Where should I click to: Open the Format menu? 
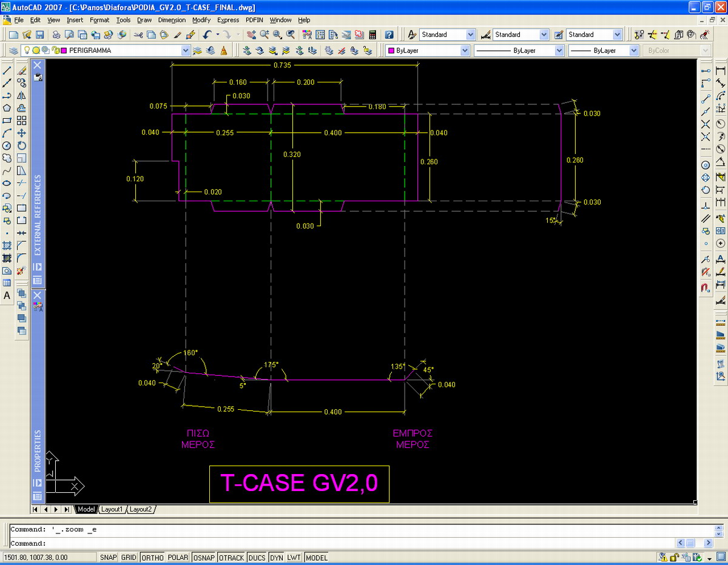99,20
